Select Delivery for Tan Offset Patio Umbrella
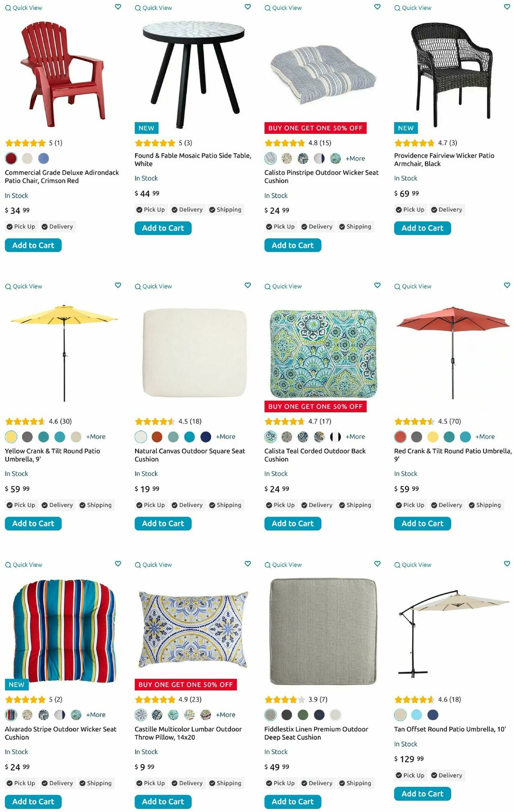514x812 pixels. pos(446,775)
